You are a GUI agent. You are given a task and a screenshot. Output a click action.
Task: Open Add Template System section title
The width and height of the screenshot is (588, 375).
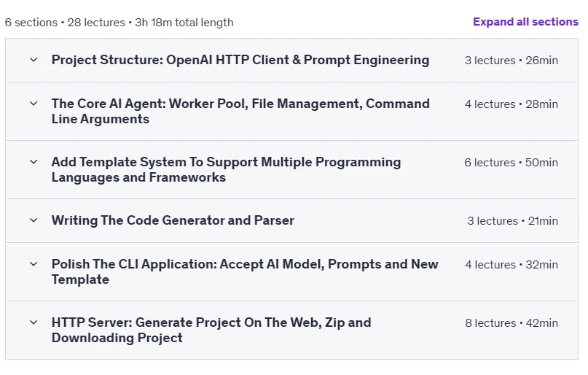226,169
